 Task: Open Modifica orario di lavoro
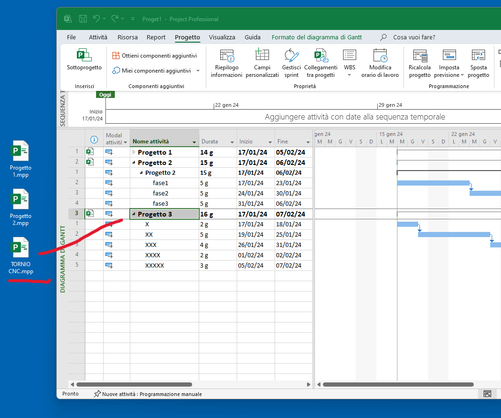(x=380, y=63)
